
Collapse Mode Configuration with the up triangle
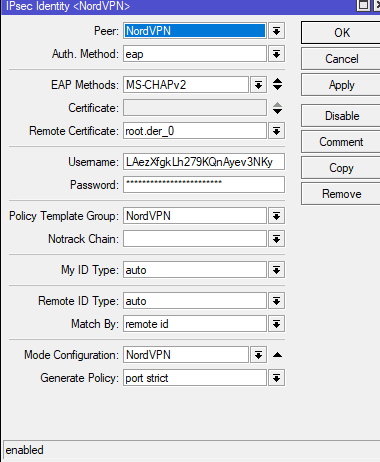277,355
